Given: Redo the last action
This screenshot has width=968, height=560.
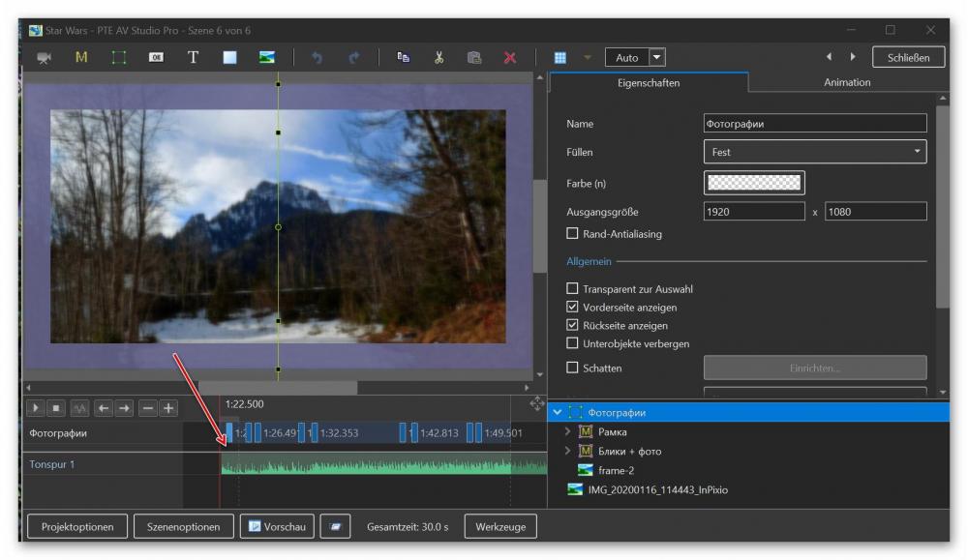Looking at the screenshot, I should click(x=353, y=57).
